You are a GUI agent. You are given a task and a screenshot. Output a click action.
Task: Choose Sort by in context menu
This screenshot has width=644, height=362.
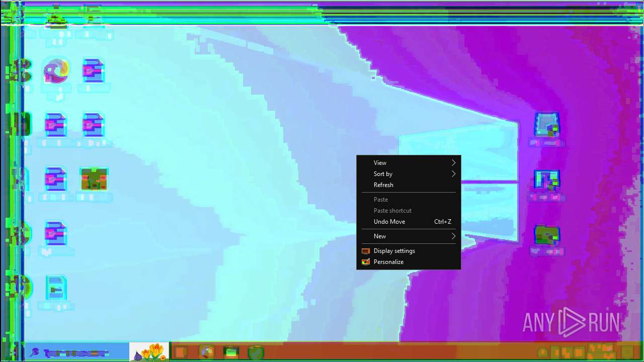pyautogui.click(x=408, y=173)
